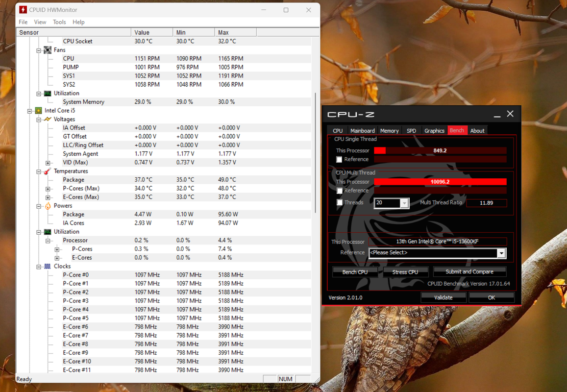Click the Utilization icon under Intel Core i5

[48, 232]
